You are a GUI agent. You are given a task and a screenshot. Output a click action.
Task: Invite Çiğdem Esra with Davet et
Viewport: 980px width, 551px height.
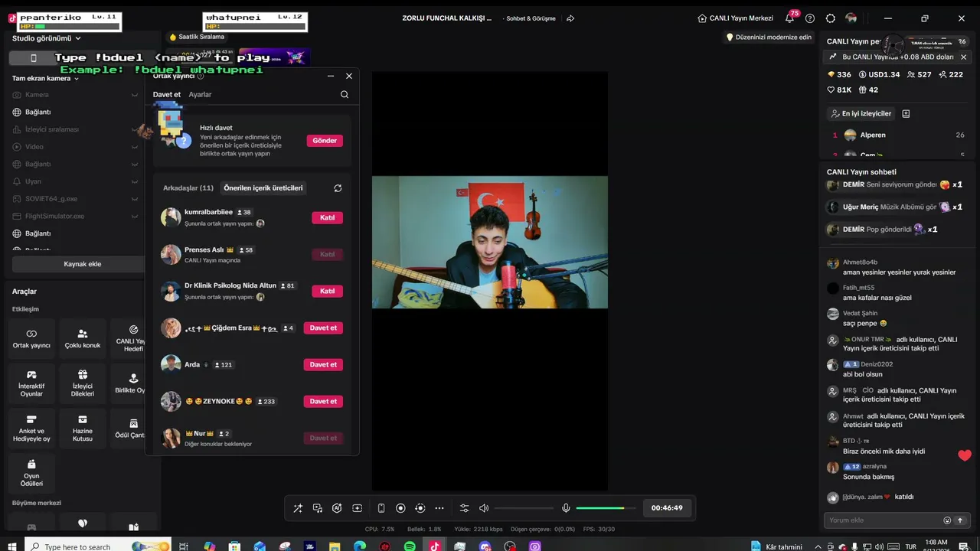point(323,328)
